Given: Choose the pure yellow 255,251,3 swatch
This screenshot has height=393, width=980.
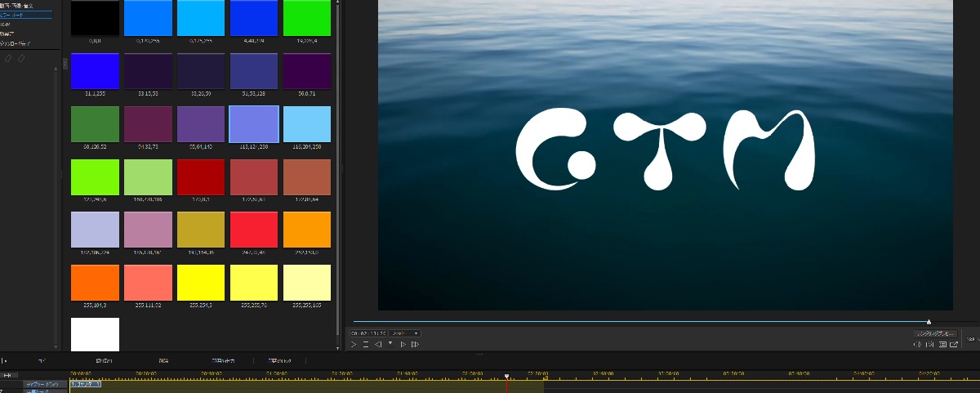Looking at the screenshot, I should click(x=201, y=283).
